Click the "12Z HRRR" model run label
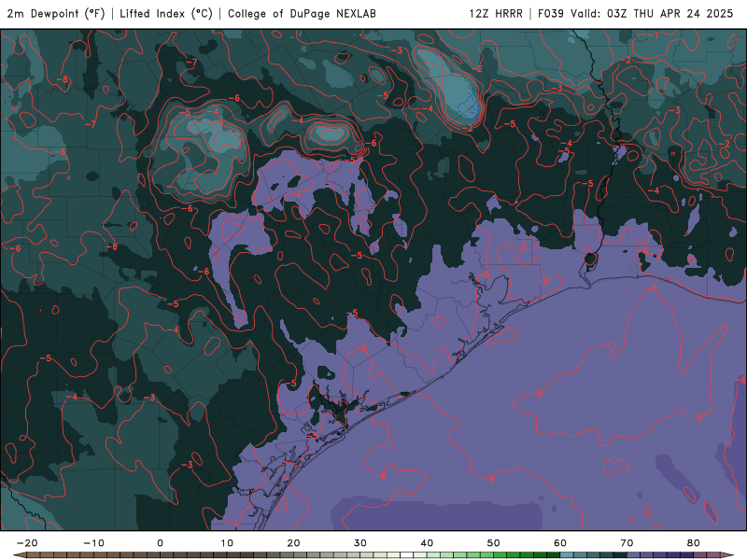Image resolution: width=747 pixels, height=560 pixels. (496, 13)
